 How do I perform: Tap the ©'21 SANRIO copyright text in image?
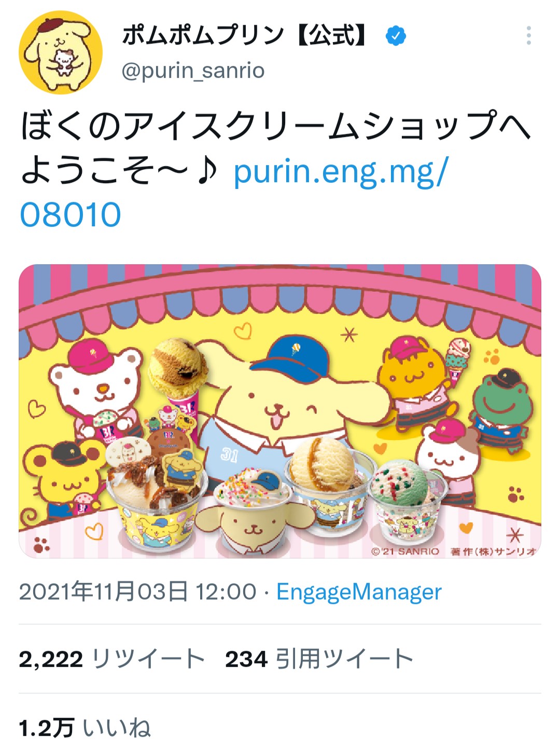405,551
